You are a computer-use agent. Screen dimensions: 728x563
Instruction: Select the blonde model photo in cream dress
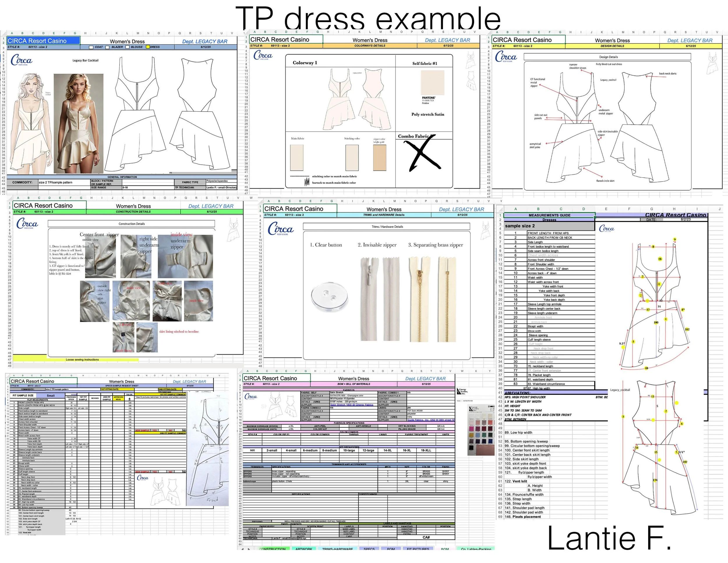(78, 123)
